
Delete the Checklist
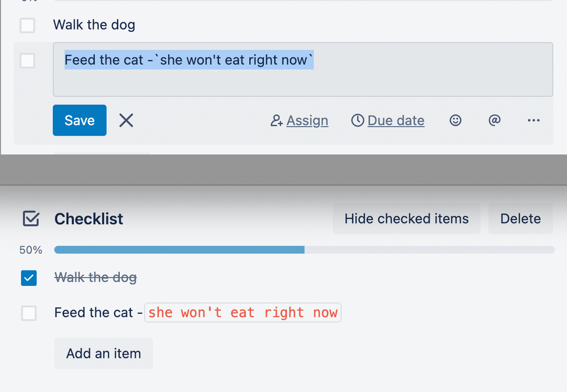click(x=520, y=218)
